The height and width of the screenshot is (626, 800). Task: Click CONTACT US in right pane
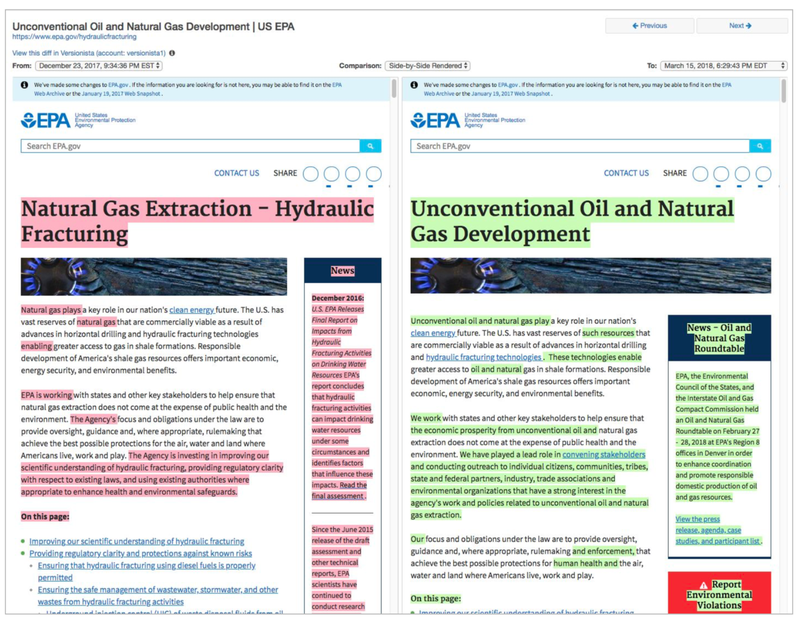[x=627, y=173]
